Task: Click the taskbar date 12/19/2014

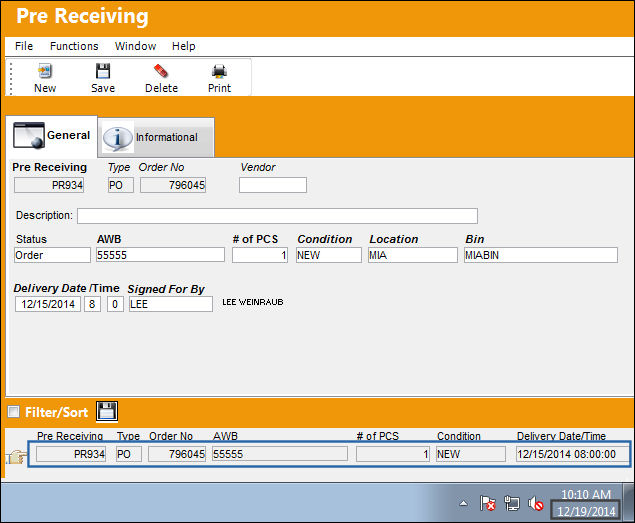Action: 586,511
